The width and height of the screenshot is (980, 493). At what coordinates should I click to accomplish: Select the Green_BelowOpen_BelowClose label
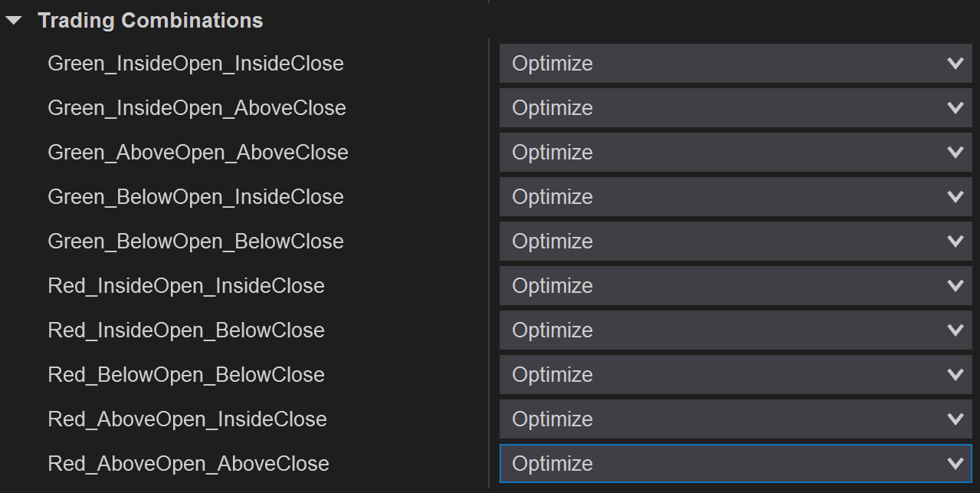195,242
